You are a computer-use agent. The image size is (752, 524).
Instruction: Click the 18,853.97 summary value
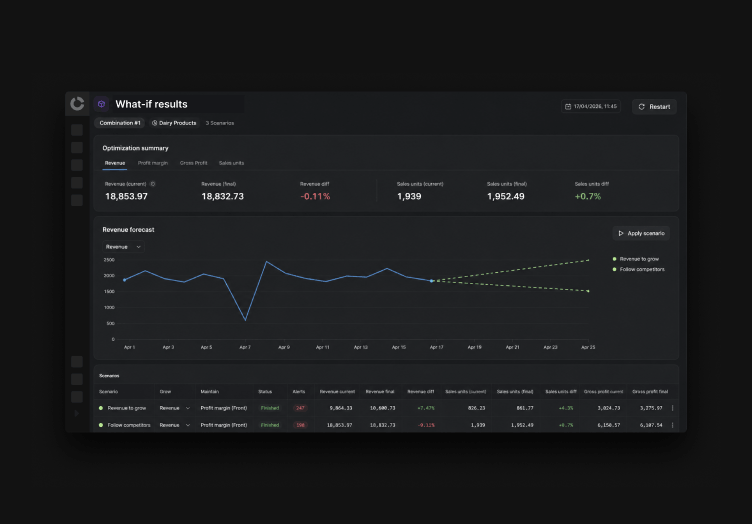pyautogui.click(x=127, y=197)
